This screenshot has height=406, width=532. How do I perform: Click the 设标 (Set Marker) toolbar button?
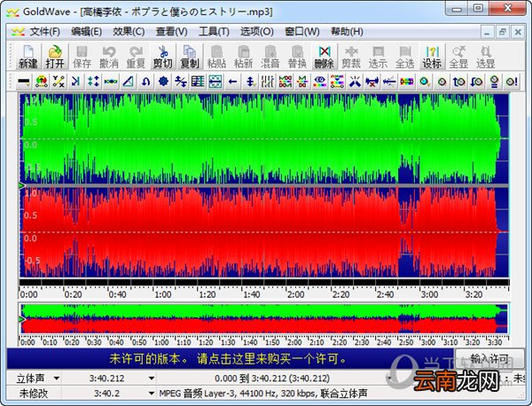coord(432,57)
